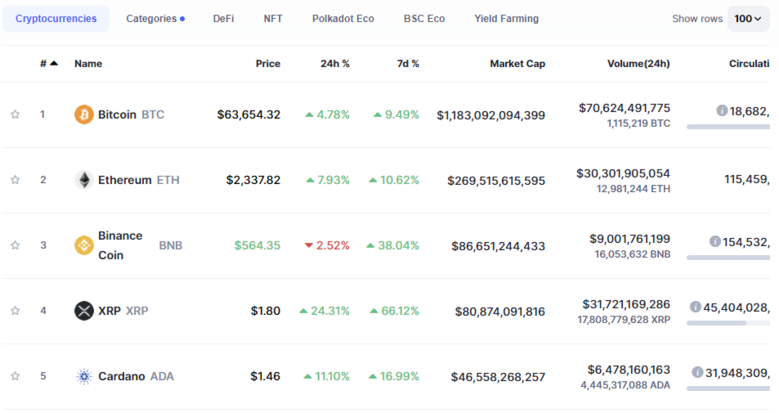Viewport: 779px width, 413px height.
Task: Open the Show rows 100 dropdown
Action: 748,19
